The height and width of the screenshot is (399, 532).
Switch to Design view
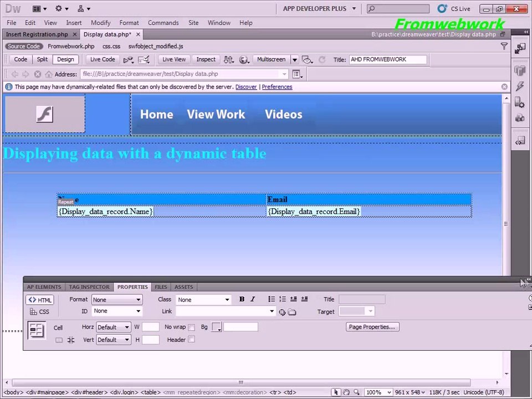(x=65, y=59)
